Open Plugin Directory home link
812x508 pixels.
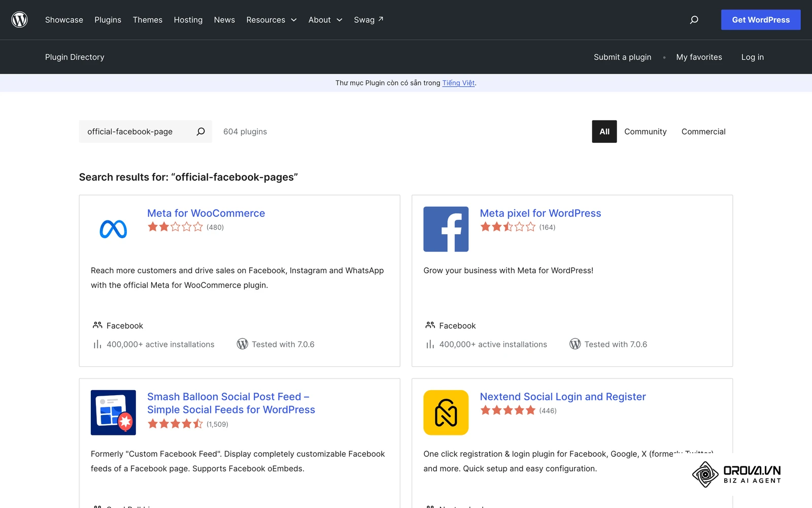pyautogui.click(x=75, y=57)
